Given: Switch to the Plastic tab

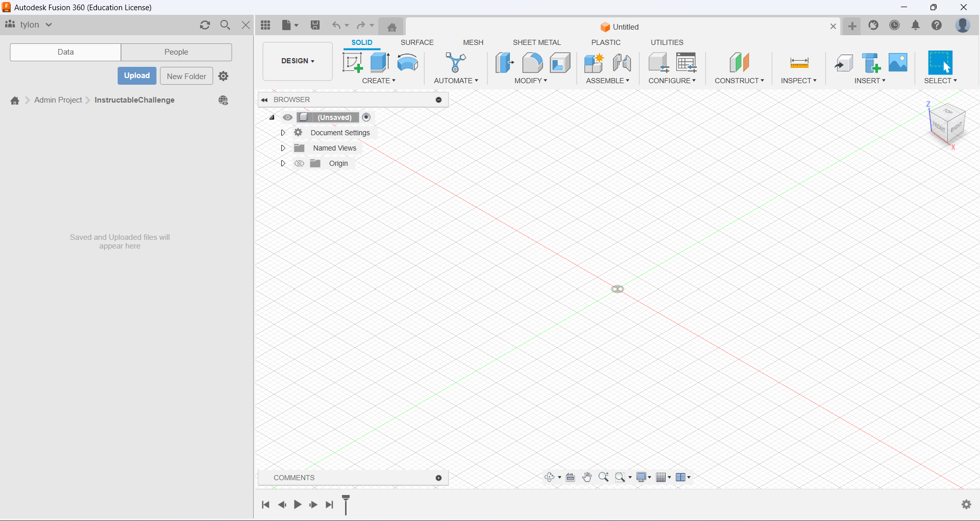Looking at the screenshot, I should 606,42.
